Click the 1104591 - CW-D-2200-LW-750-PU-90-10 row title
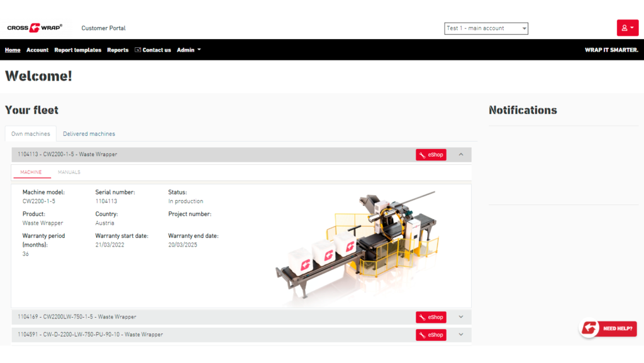 pos(91,335)
